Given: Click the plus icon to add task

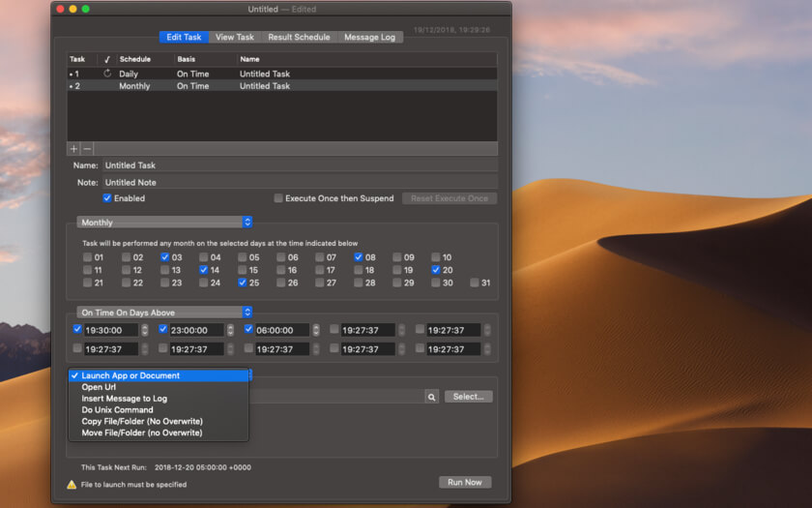Looking at the screenshot, I should coord(73,149).
